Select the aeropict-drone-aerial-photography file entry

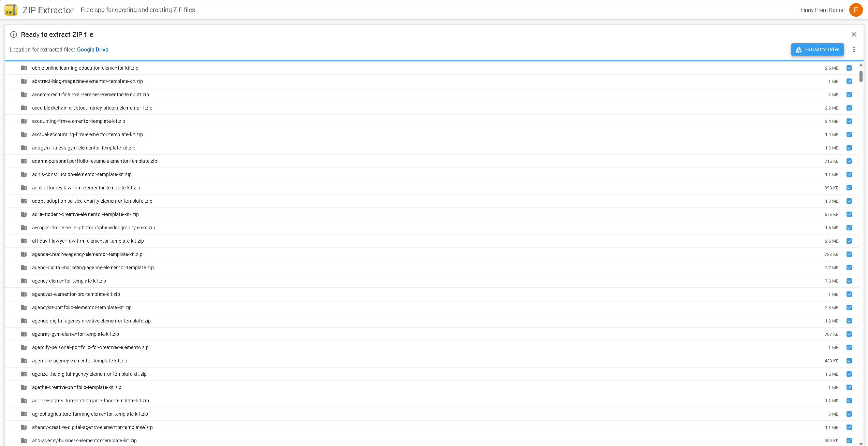(x=93, y=228)
